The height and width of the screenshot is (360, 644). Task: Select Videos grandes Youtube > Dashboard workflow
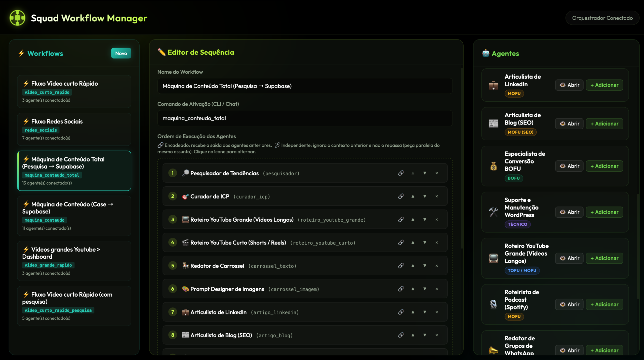pos(74,261)
